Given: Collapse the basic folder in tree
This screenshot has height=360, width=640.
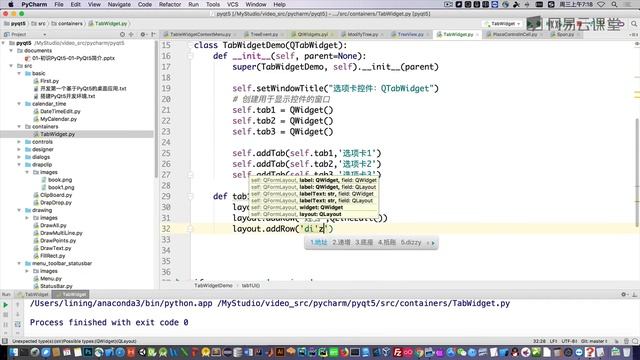Looking at the screenshot, I should 19,73.
